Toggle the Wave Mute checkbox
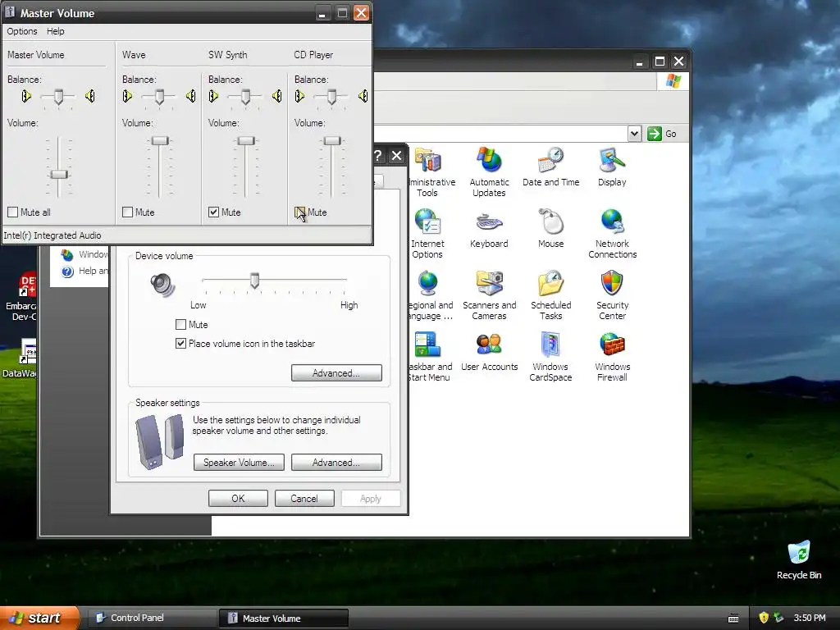Image resolution: width=840 pixels, height=630 pixels. tap(127, 212)
